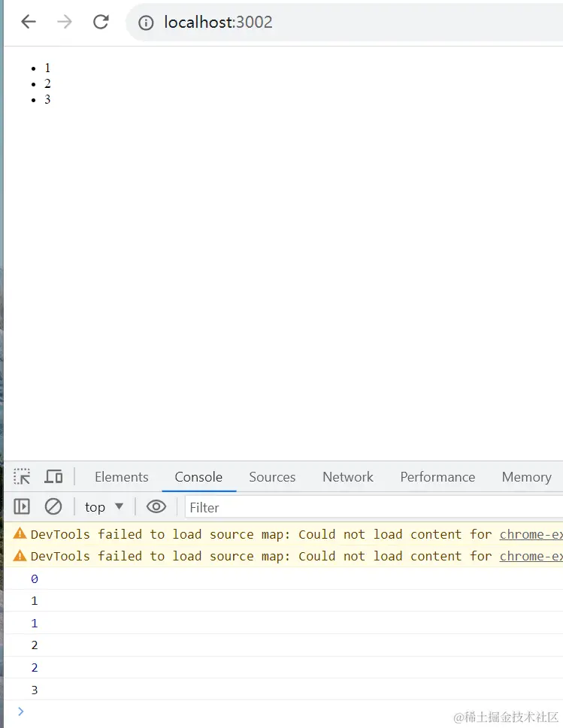Open chrome-extension link in first warning
Image resolution: width=563 pixels, height=728 pixels.
531,534
